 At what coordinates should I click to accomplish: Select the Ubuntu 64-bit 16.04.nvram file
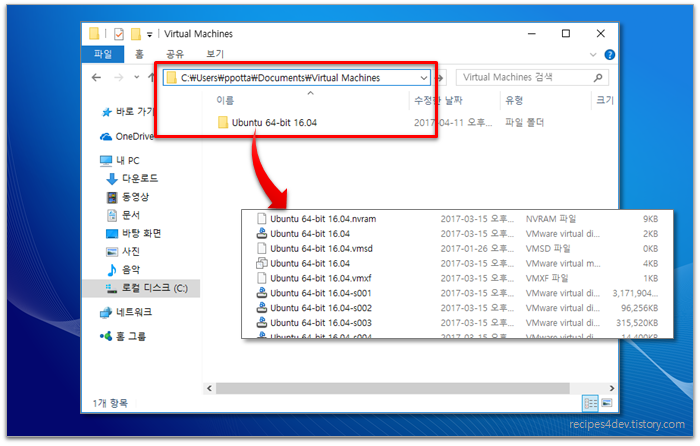(317, 219)
